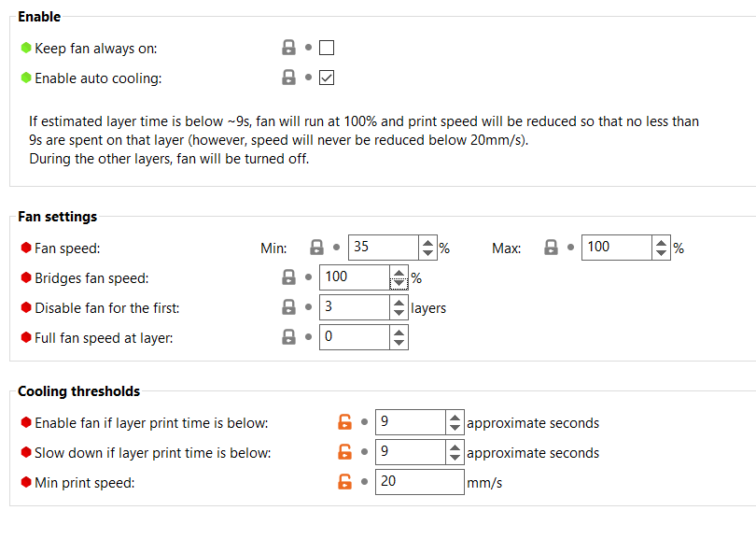Uncheck the Enable auto cooling checkbox

[326, 78]
